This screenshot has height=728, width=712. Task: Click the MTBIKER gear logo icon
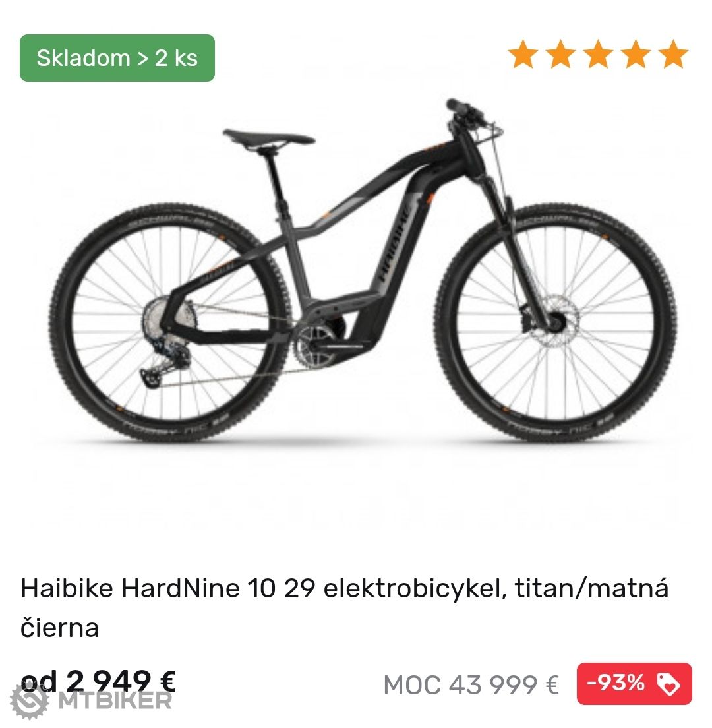[29, 701]
